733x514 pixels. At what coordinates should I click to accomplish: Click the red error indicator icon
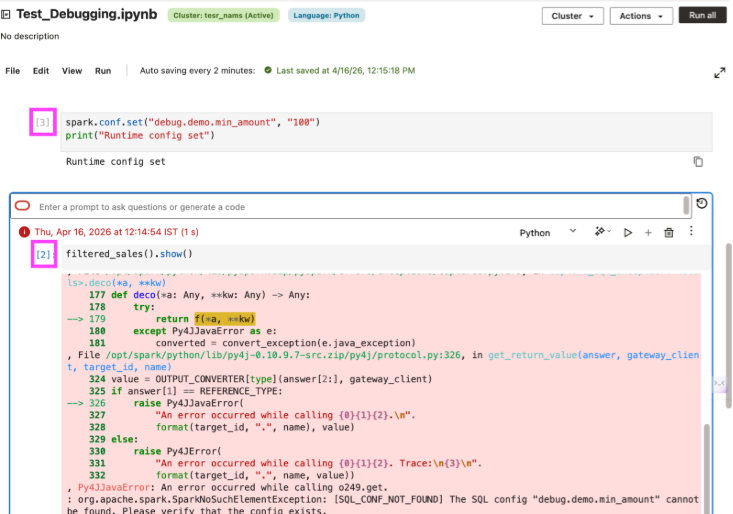[x=24, y=232]
